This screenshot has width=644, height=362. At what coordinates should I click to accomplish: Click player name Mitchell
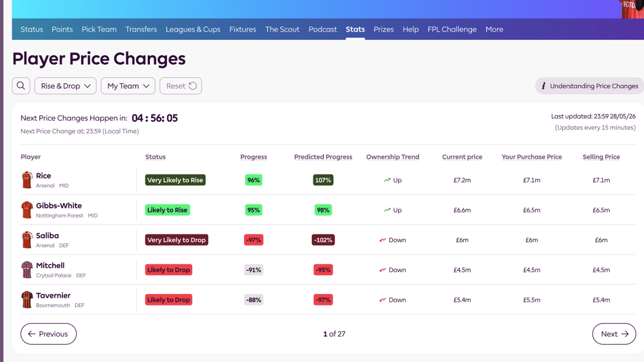pyautogui.click(x=50, y=265)
